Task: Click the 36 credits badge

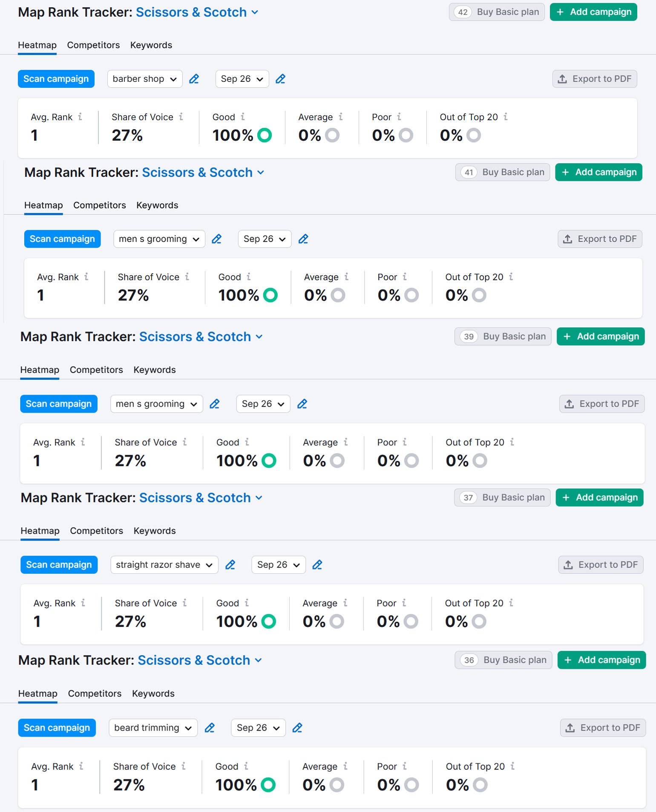Action: click(469, 660)
